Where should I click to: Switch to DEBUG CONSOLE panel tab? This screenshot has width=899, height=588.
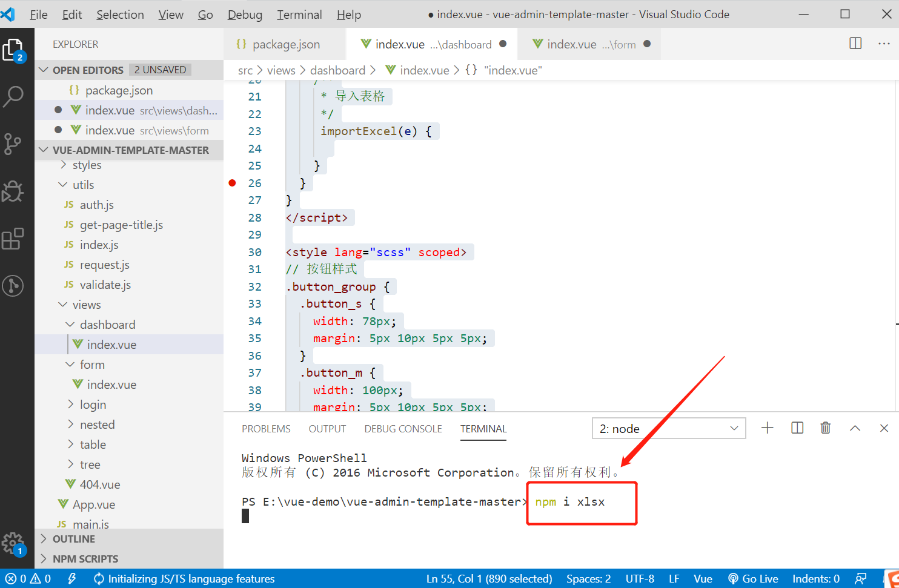403,429
